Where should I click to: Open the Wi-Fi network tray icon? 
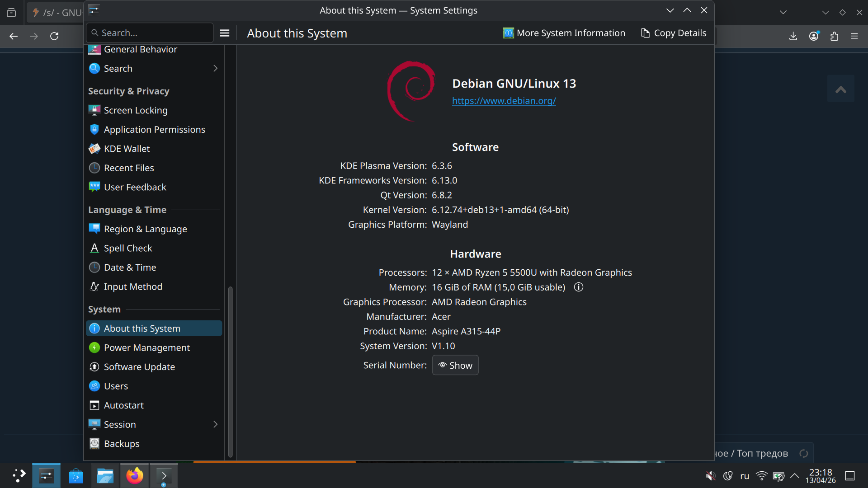[762, 476]
